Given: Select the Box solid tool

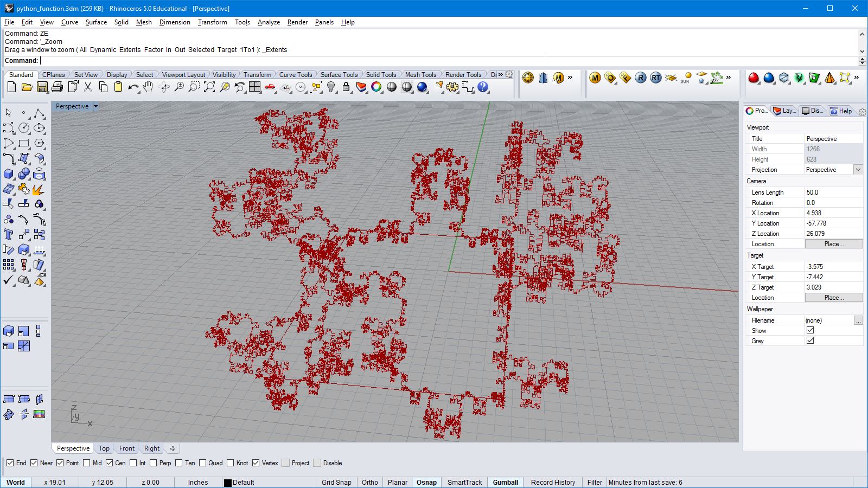Looking at the screenshot, I should 9,174.
